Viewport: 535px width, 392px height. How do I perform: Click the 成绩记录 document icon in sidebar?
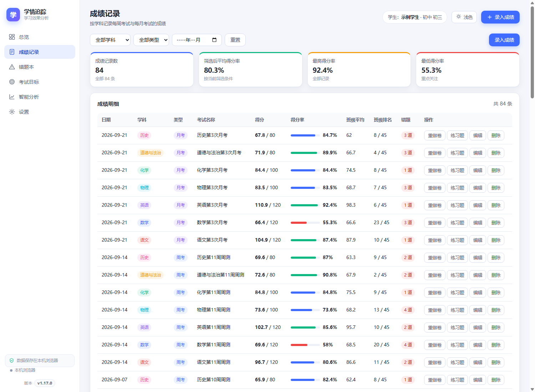(x=12, y=52)
